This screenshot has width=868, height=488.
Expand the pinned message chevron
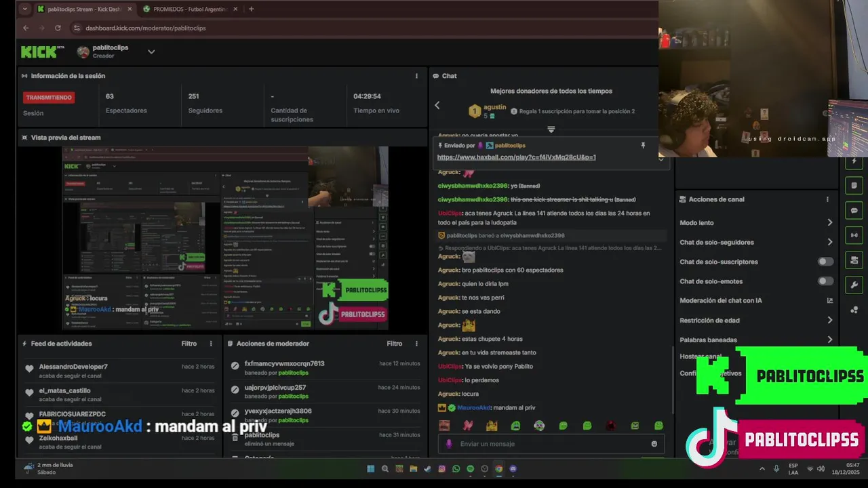pyautogui.click(x=661, y=159)
